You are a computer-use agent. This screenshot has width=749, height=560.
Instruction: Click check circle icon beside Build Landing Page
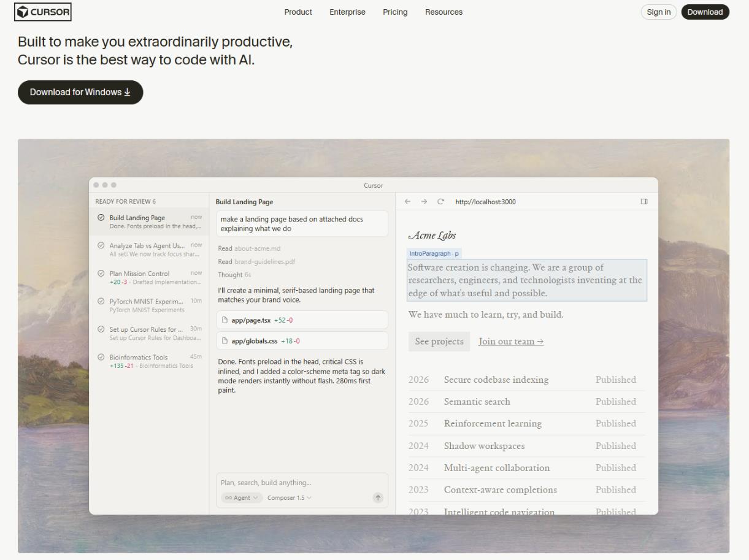point(101,218)
